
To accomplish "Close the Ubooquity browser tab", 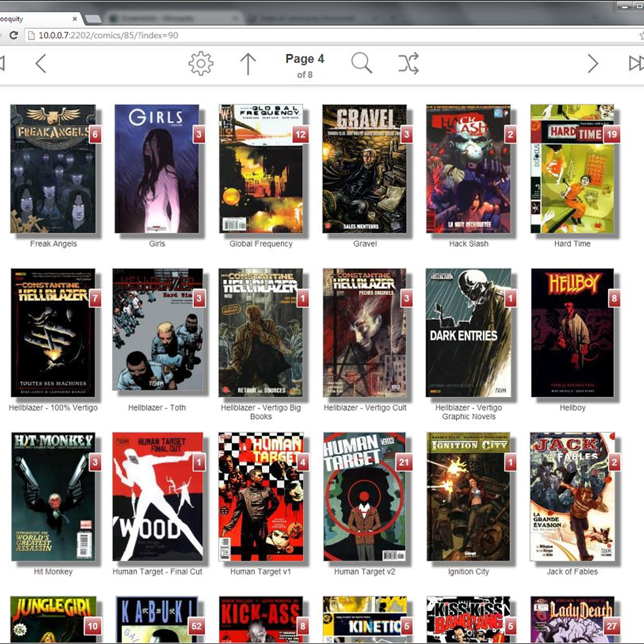I will (x=74, y=19).
